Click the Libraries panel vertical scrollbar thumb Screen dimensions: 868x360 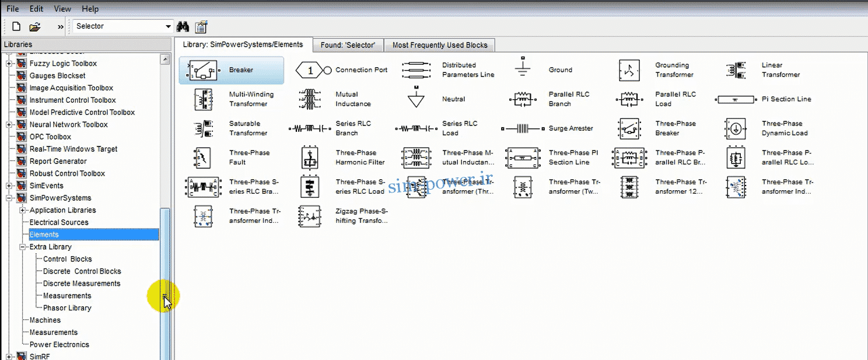pos(166,284)
